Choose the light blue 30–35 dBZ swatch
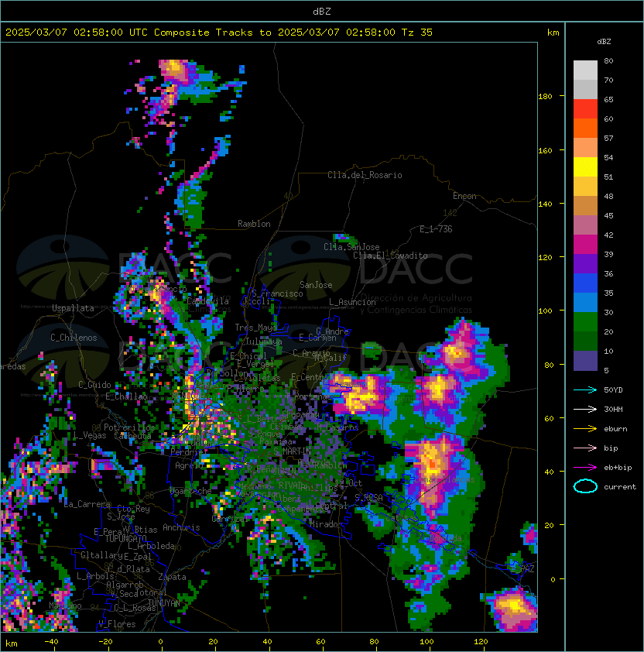 pos(585,303)
